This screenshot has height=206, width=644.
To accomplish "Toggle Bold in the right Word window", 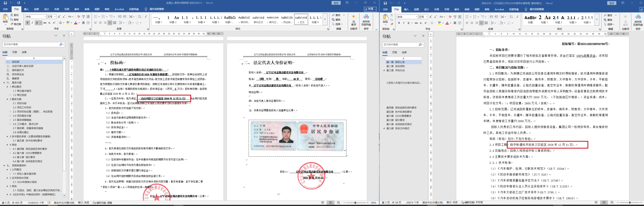I will tap(399, 23).
